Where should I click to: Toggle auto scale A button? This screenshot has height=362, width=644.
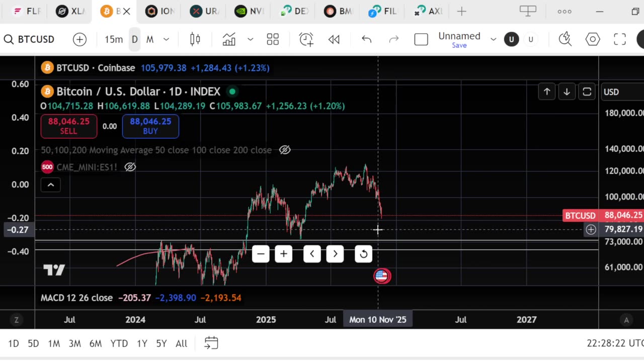(626, 320)
